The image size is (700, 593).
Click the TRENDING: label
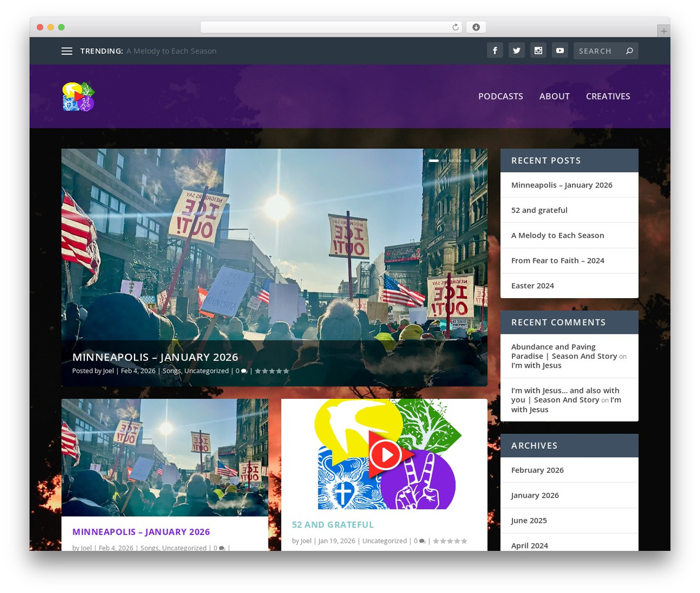(102, 51)
